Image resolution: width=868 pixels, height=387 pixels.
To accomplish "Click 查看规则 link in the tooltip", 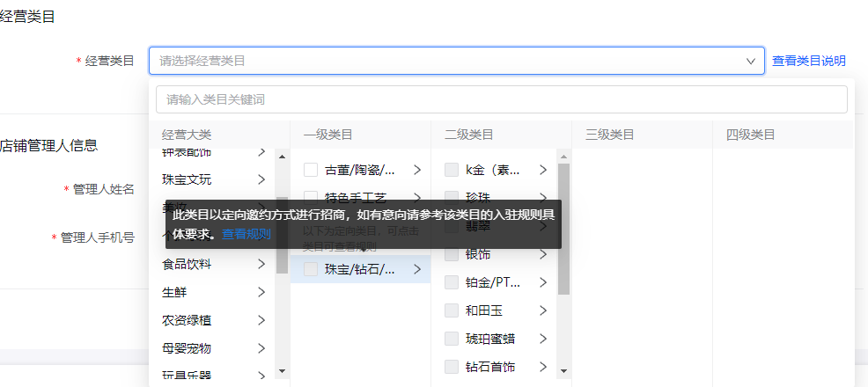I will 246,234.
